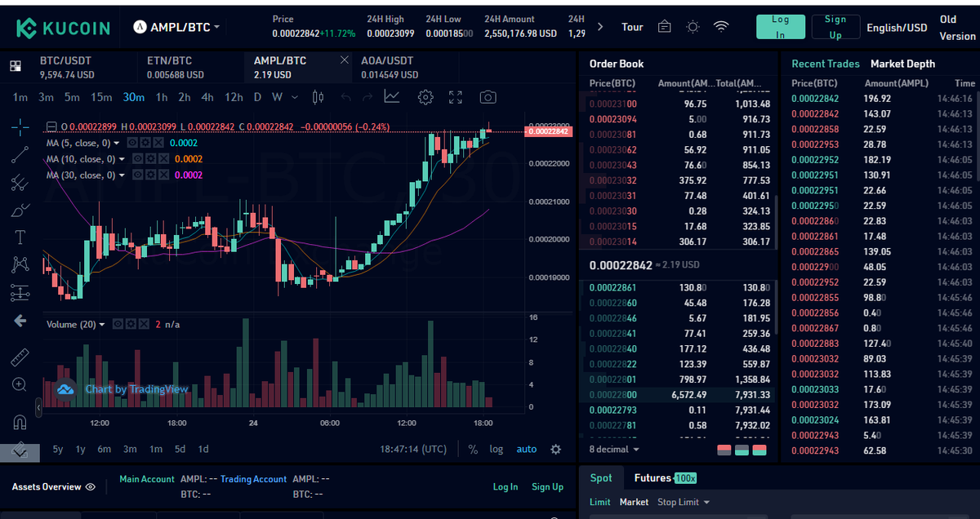Click the back arrow in drawing toolbar
The width and height of the screenshot is (980, 519).
click(x=20, y=321)
